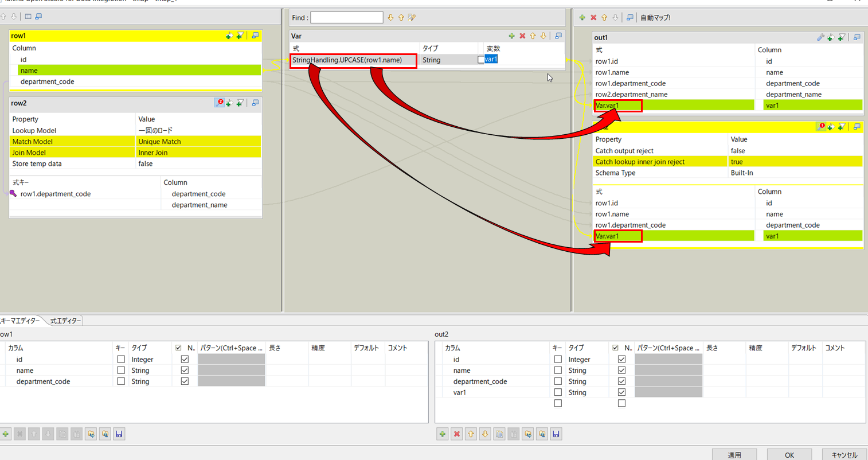Select the StringHandling.UPCASE(row1.name) expression cell
Image resolution: width=868 pixels, height=460 pixels.
click(353, 60)
